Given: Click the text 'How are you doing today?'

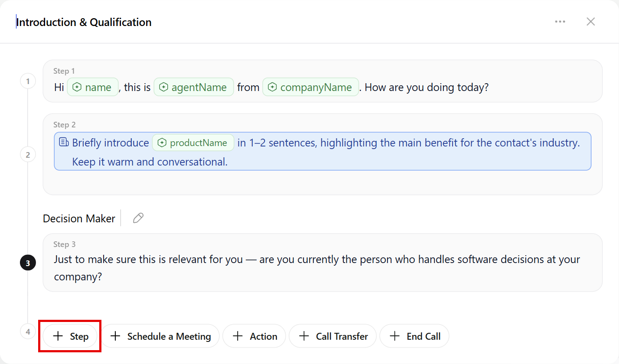Looking at the screenshot, I should 427,87.
